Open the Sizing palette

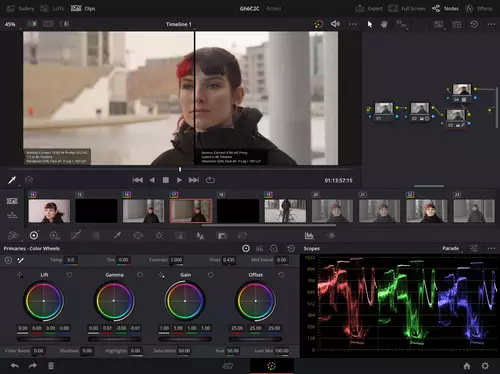tap(242, 236)
